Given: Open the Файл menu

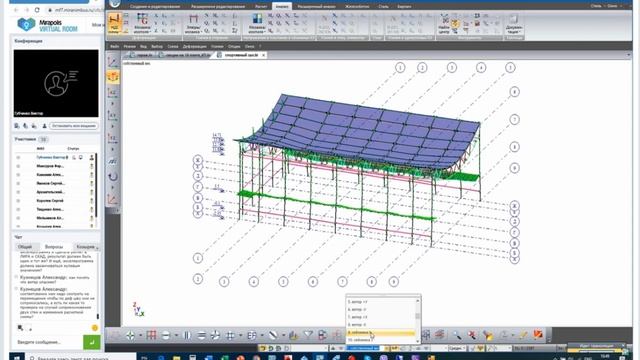Looking at the screenshot, I should click(114, 47).
